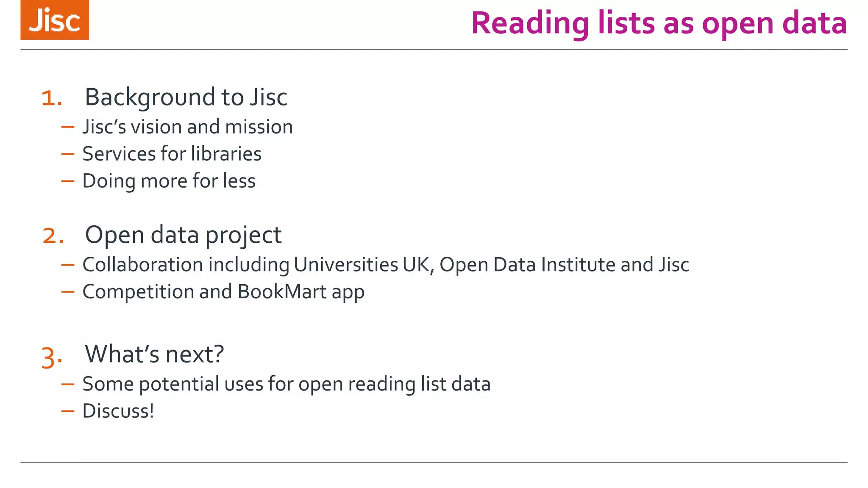This screenshot has height=488, width=868.
Task: Click the 'Discuss!' bullet text
Action: 118,411
